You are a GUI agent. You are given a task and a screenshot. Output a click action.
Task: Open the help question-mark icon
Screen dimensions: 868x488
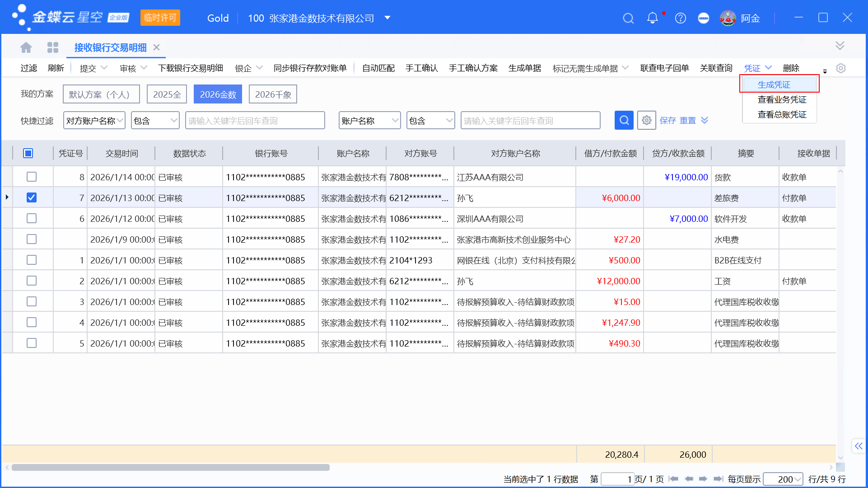coord(680,18)
